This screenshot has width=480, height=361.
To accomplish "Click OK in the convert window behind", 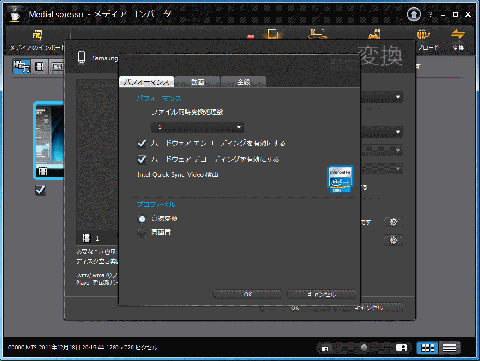I will click(295, 308).
